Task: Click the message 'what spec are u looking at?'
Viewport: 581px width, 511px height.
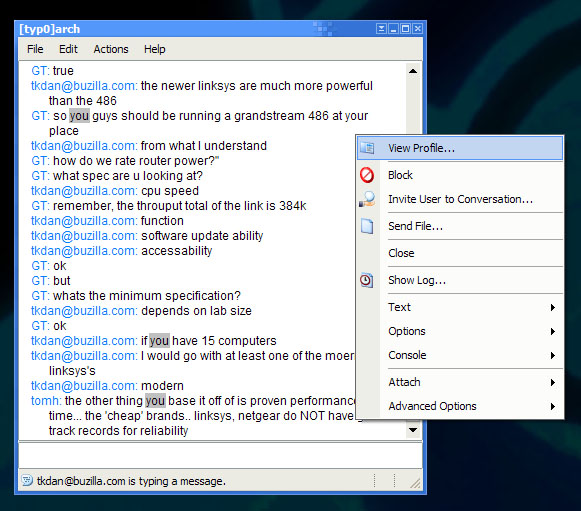Action: click(x=128, y=176)
